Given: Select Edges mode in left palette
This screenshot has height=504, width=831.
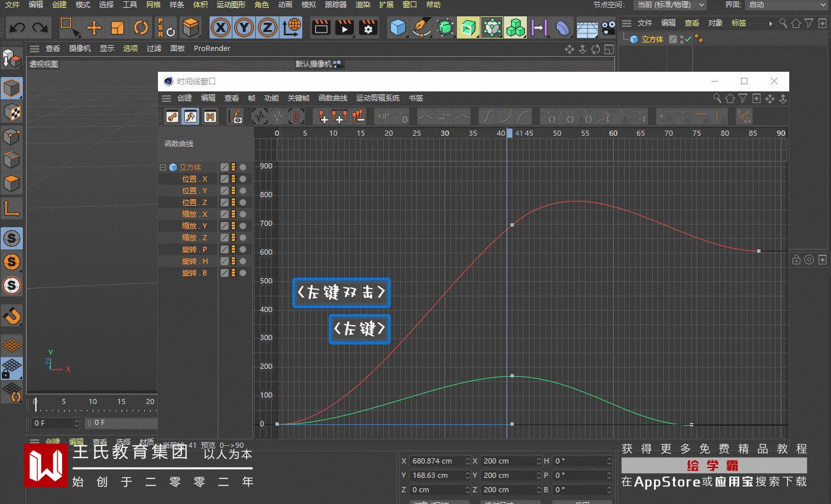Looking at the screenshot, I should pos(12,161).
